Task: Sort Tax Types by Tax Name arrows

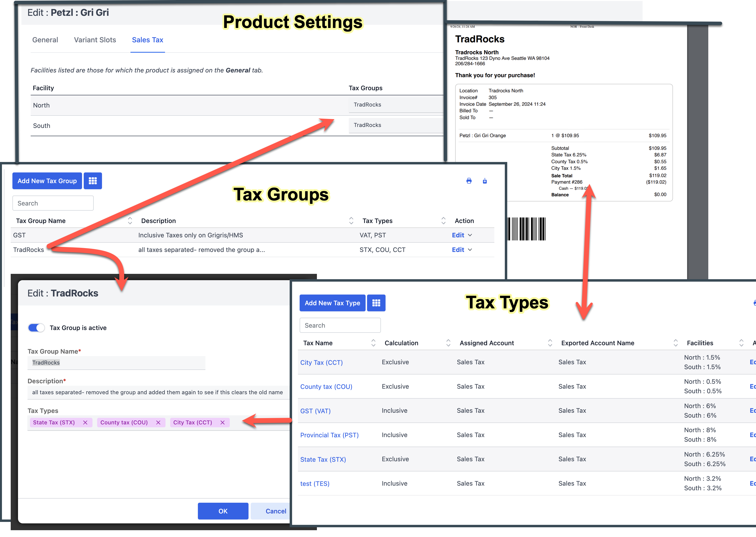Action: click(373, 343)
